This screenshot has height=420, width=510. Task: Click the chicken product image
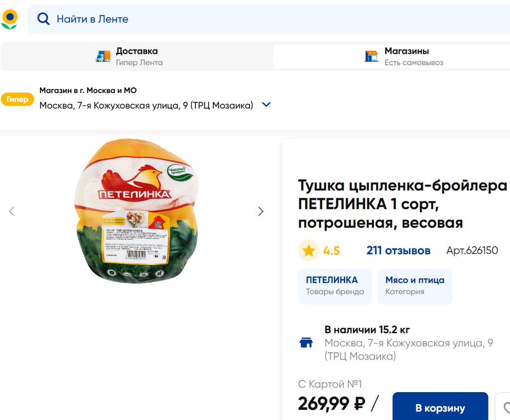click(x=136, y=211)
